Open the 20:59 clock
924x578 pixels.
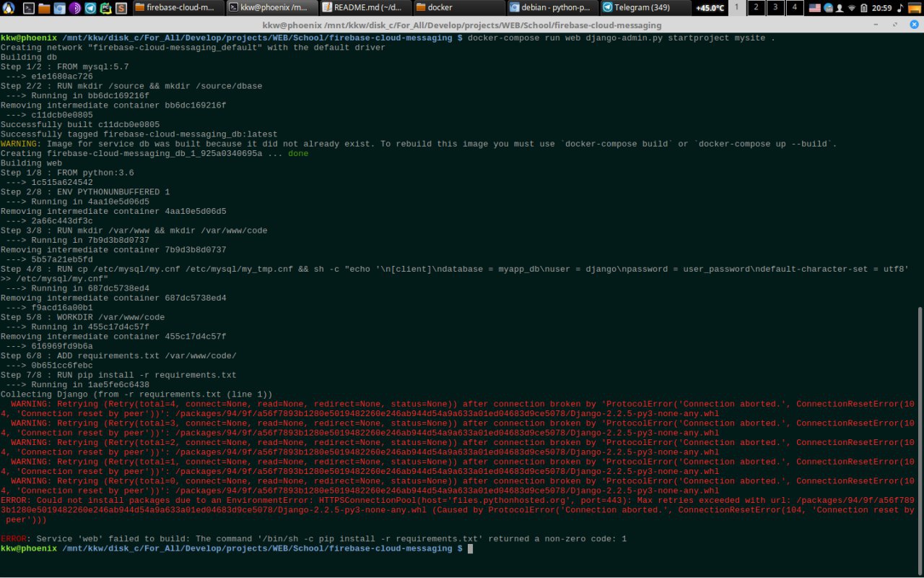881,8
